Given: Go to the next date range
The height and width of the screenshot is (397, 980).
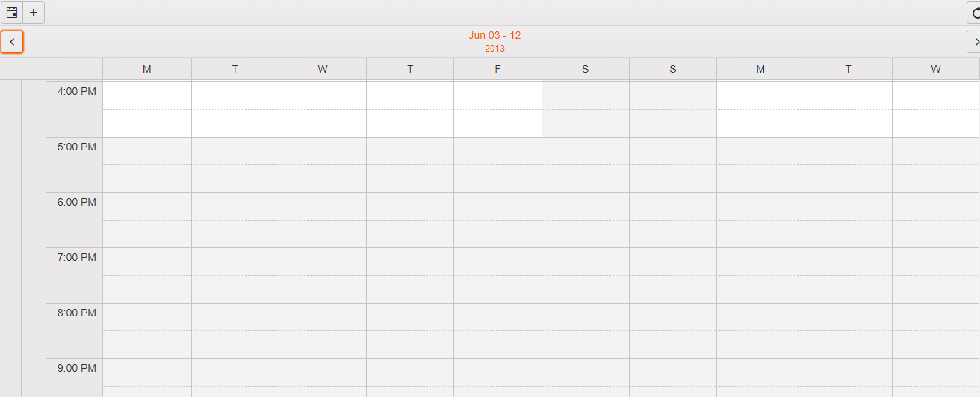Looking at the screenshot, I should (974, 42).
